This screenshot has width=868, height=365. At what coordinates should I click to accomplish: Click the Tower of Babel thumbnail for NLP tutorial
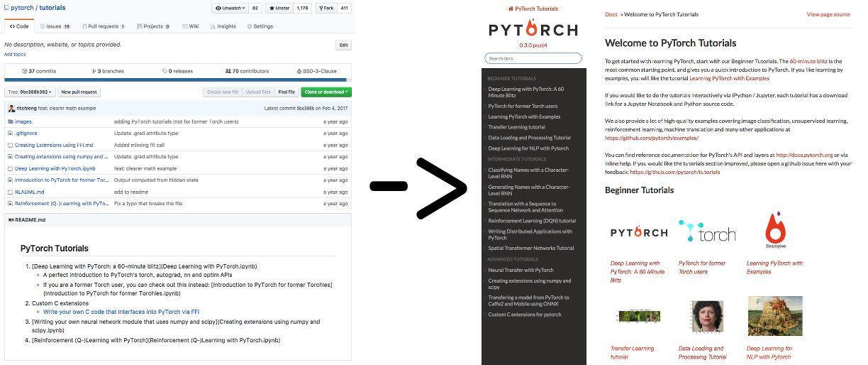(775, 316)
